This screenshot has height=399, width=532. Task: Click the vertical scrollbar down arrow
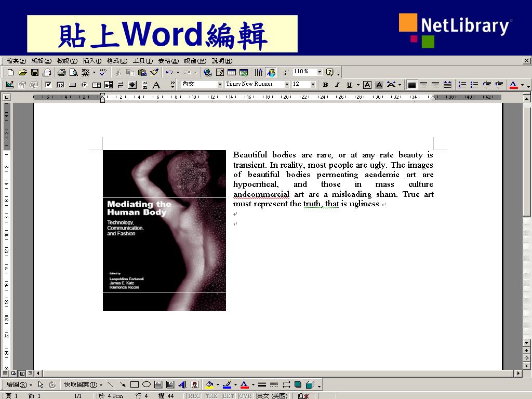pyautogui.click(x=526, y=343)
